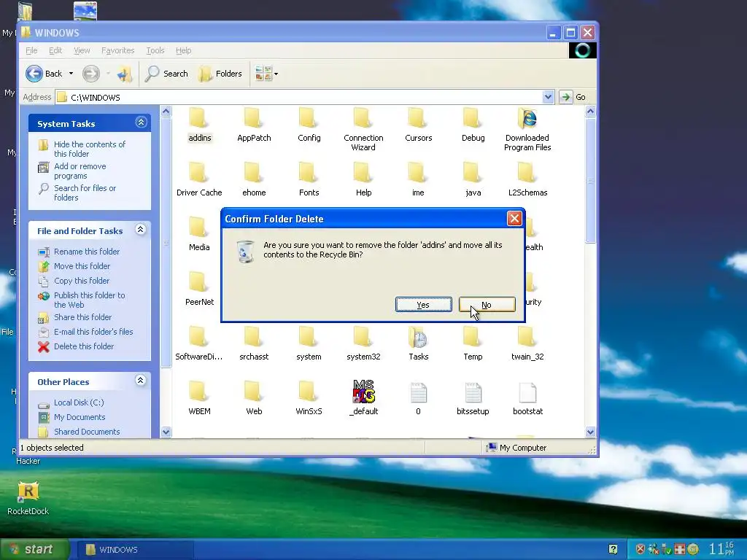Open the File menu
This screenshot has width=747, height=560.
(31, 50)
